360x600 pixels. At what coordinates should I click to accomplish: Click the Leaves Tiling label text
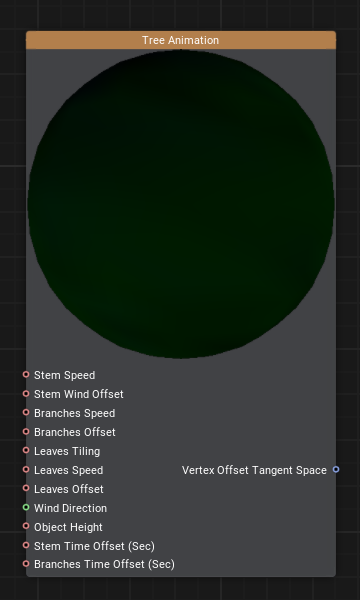[x=67, y=451]
